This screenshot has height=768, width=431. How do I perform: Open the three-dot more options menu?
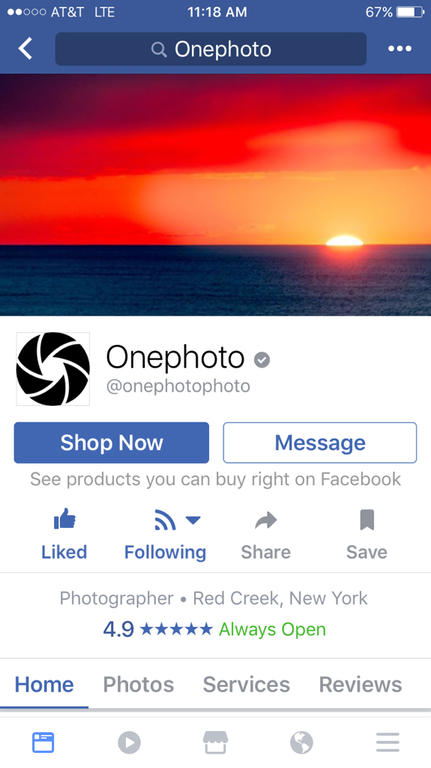coord(400,48)
